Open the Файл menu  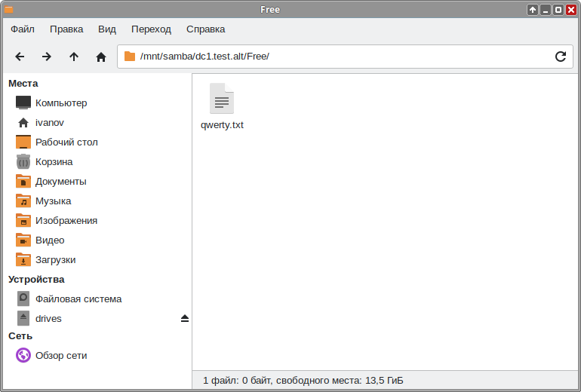tap(23, 29)
